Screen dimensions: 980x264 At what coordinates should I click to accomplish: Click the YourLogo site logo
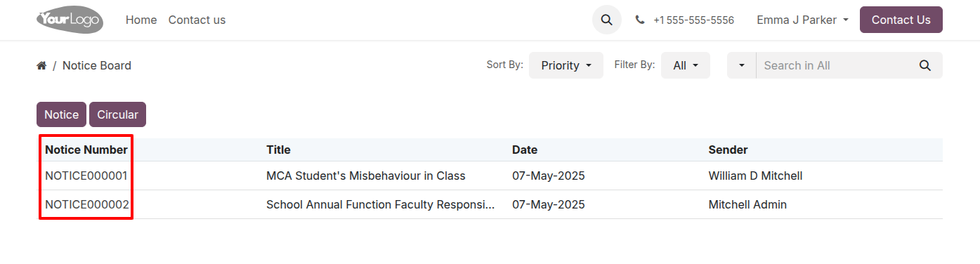(70, 20)
